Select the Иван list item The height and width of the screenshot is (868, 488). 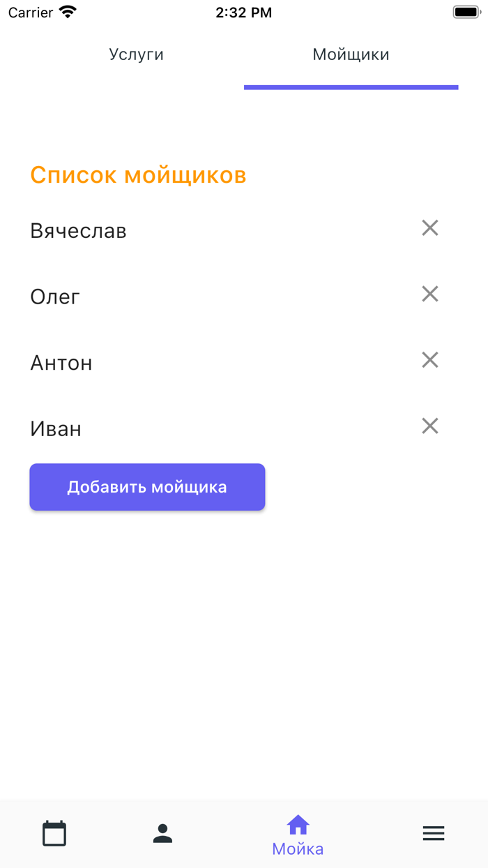click(56, 428)
